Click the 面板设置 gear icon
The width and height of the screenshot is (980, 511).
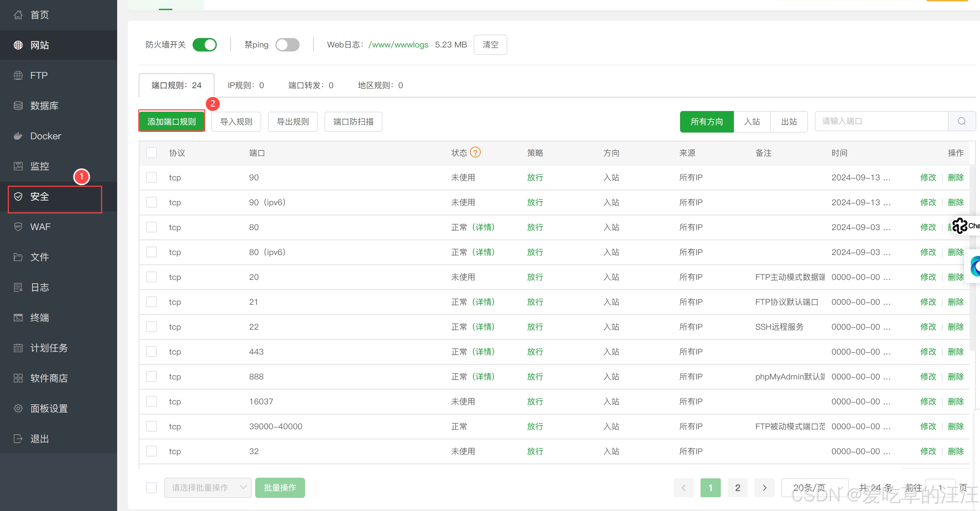pos(18,408)
